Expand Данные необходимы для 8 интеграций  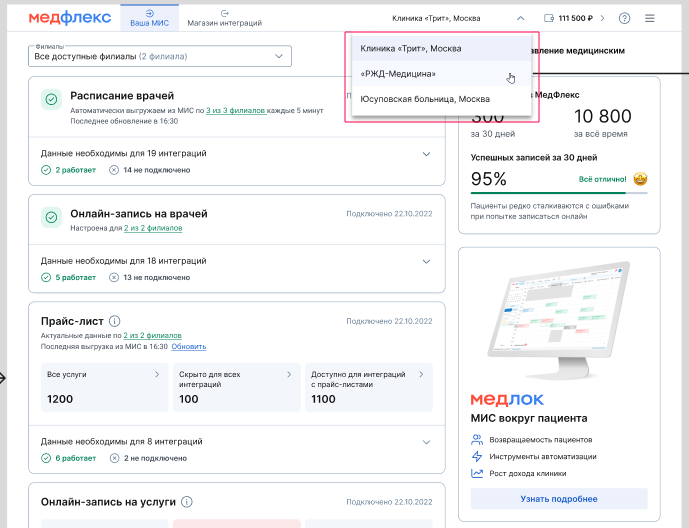point(426,442)
